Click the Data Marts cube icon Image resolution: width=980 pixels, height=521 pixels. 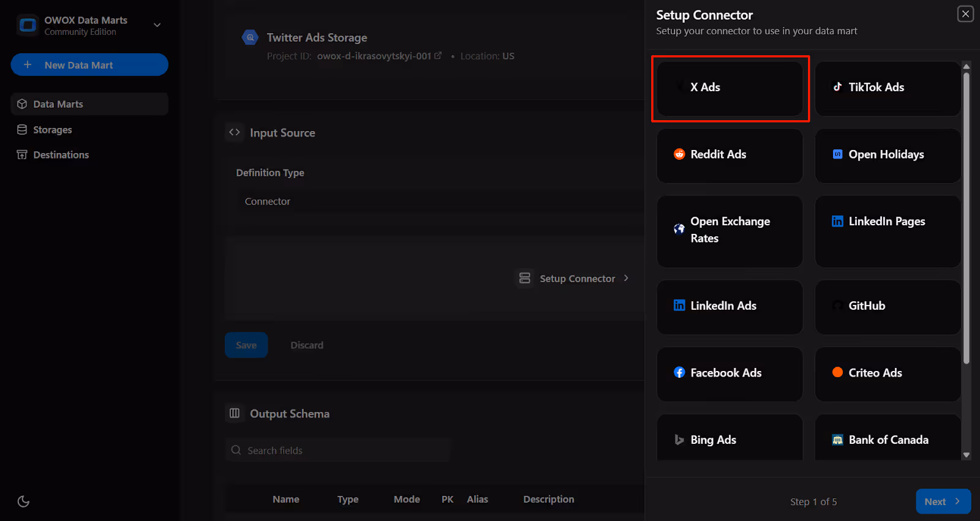click(x=22, y=104)
